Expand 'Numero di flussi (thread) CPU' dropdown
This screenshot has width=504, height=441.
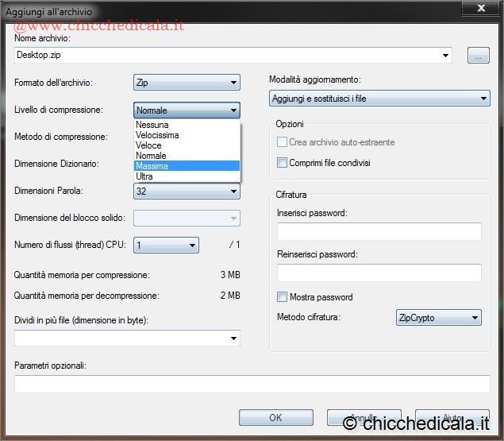[166, 246]
